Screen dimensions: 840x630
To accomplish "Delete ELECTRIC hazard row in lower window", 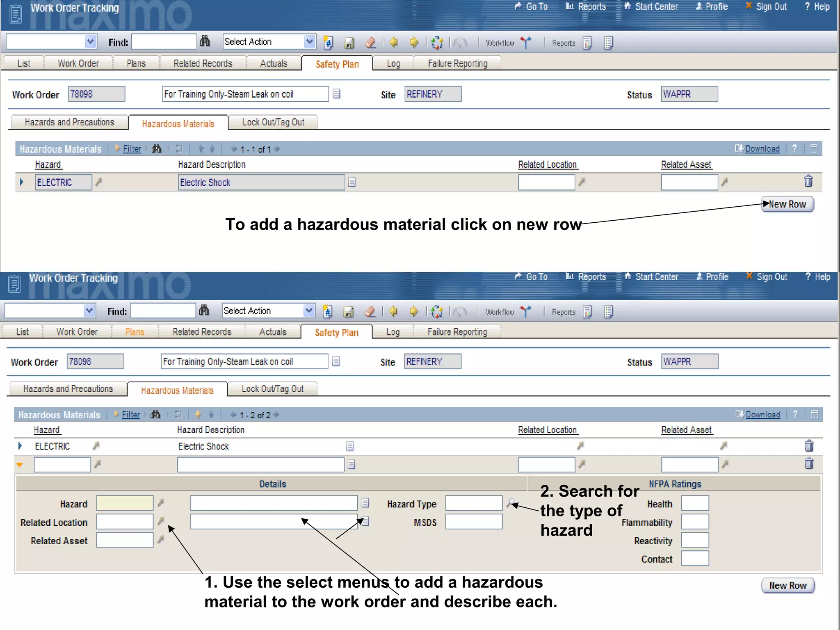I will pyautogui.click(x=809, y=445).
